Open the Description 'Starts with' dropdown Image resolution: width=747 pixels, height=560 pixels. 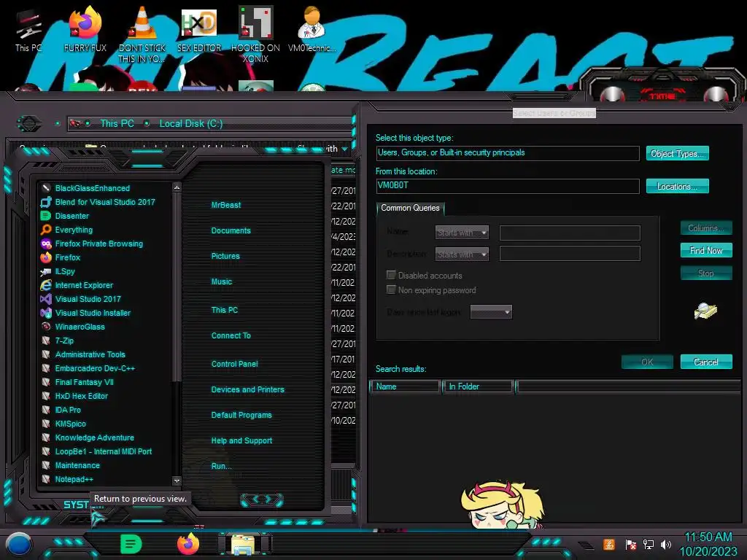[462, 254]
